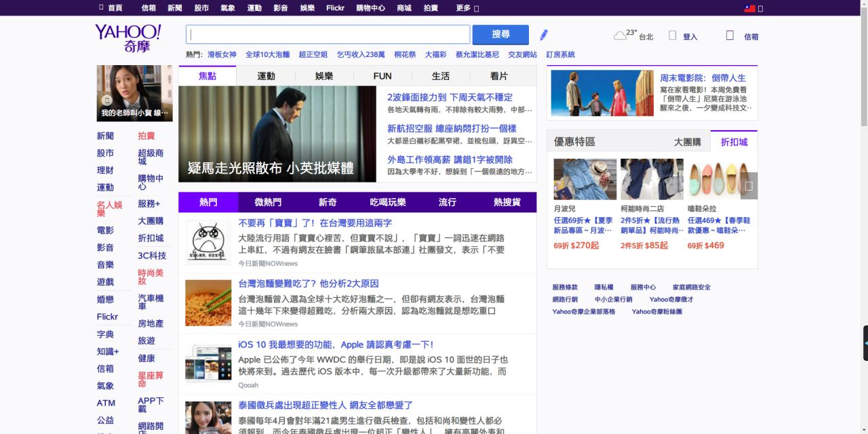Click the mail icon beside header 信箱
The width and height of the screenshot is (868, 434).
[x=730, y=35]
